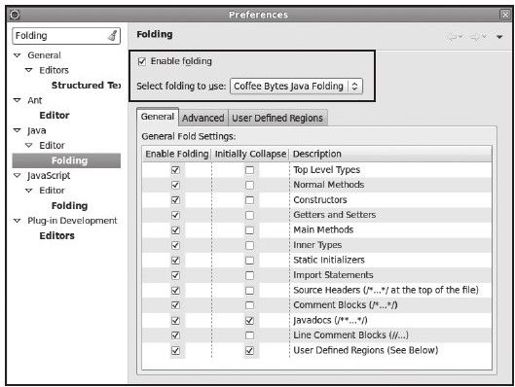
Task: Disable folding for Normal Methods
Action: pyautogui.click(x=175, y=185)
